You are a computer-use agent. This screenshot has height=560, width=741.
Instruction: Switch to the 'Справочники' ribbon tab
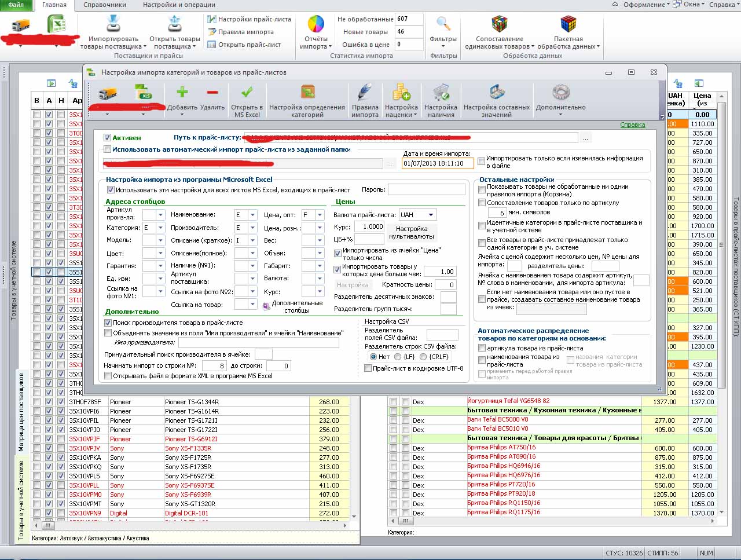click(105, 5)
